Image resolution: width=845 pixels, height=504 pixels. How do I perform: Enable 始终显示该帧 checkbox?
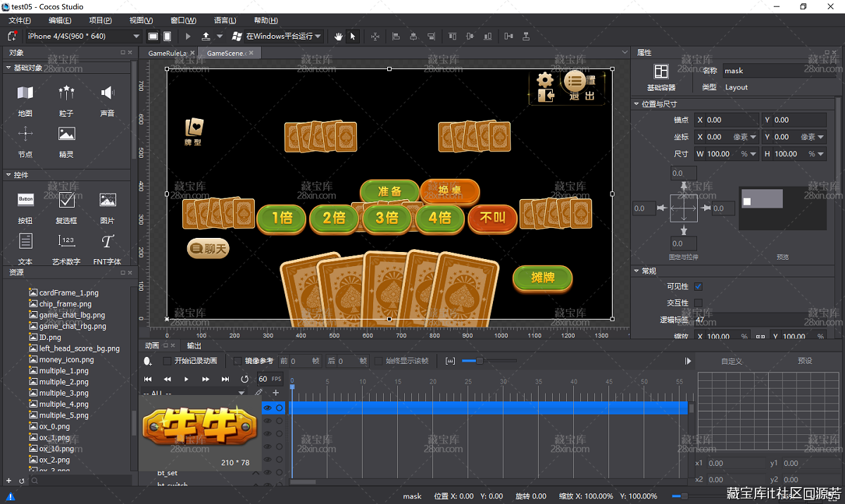[x=379, y=361]
